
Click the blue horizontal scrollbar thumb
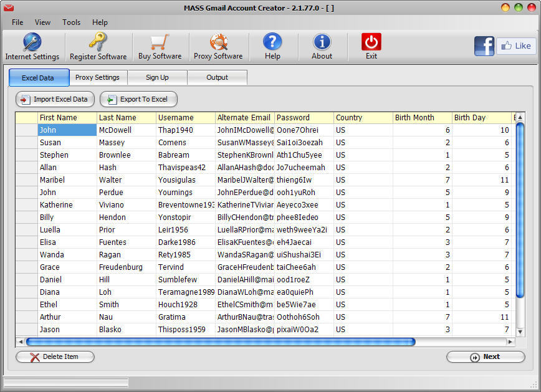coord(221,342)
